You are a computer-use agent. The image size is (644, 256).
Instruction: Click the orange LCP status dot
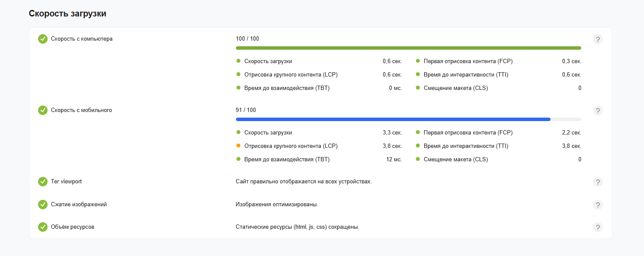point(238,146)
